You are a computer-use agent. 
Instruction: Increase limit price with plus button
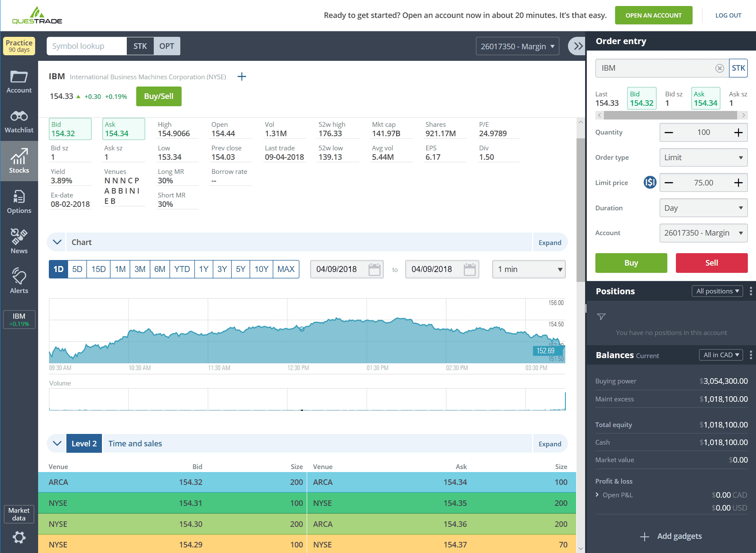[x=738, y=183]
